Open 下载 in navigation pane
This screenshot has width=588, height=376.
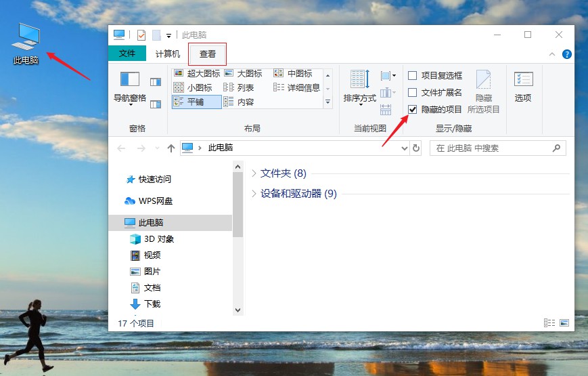[145, 304]
